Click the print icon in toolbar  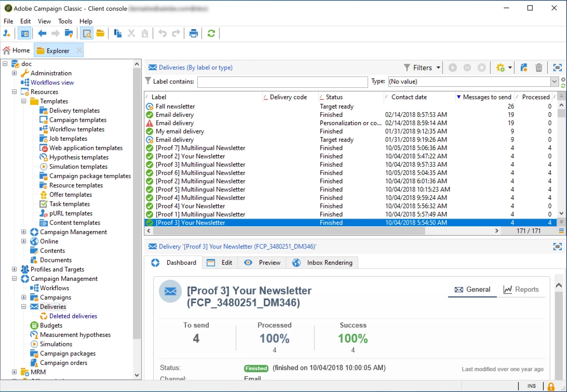tap(194, 34)
